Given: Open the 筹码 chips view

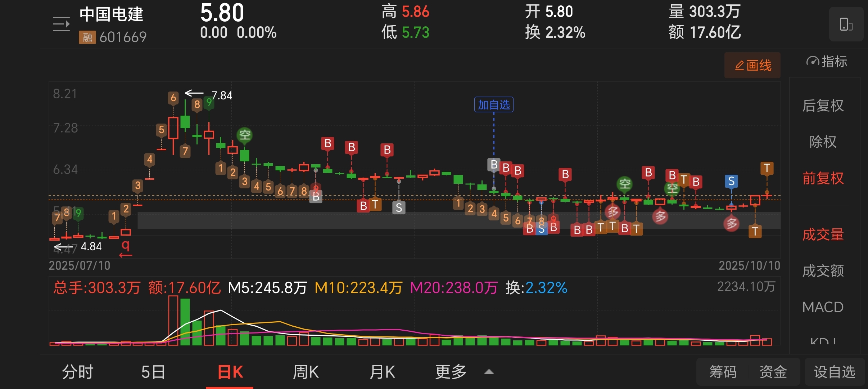Looking at the screenshot, I should click(723, 372).
